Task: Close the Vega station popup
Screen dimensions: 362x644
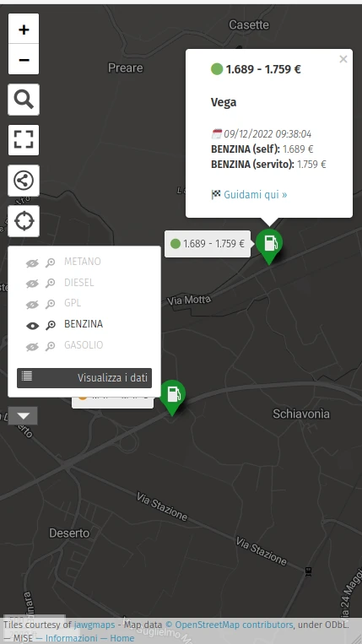Action: tap(343, 59)
